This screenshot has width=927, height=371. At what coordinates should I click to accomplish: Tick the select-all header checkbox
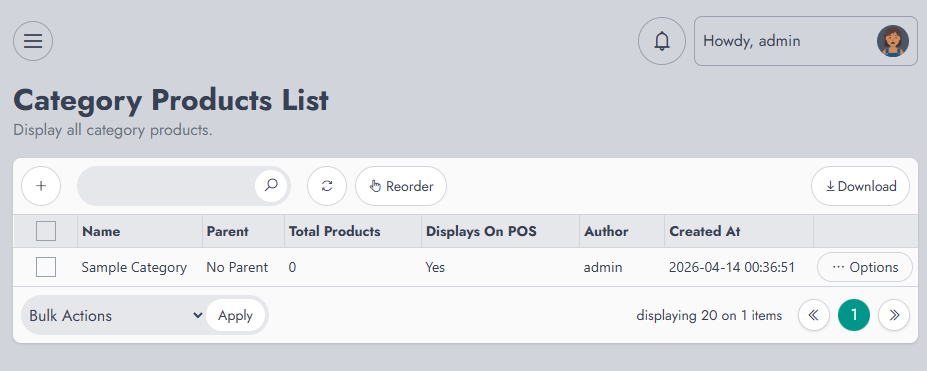(46, 231)
